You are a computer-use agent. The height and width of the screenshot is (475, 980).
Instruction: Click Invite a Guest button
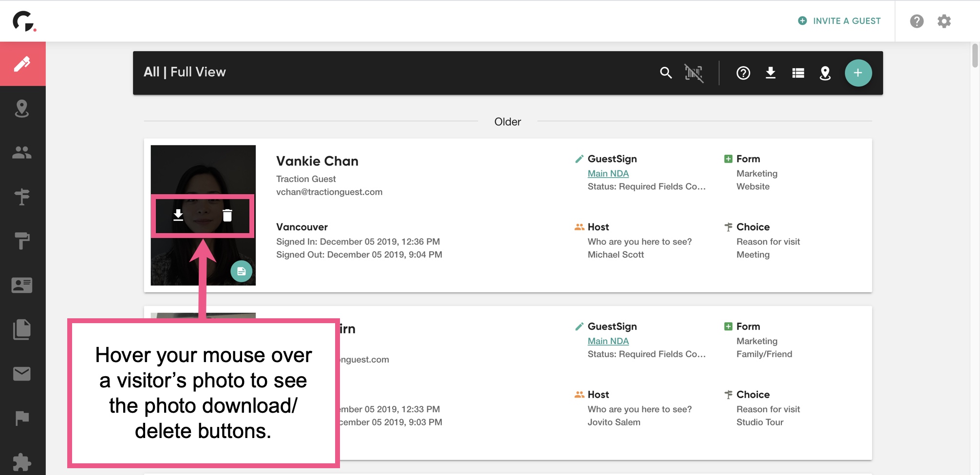tap(839, 21)
